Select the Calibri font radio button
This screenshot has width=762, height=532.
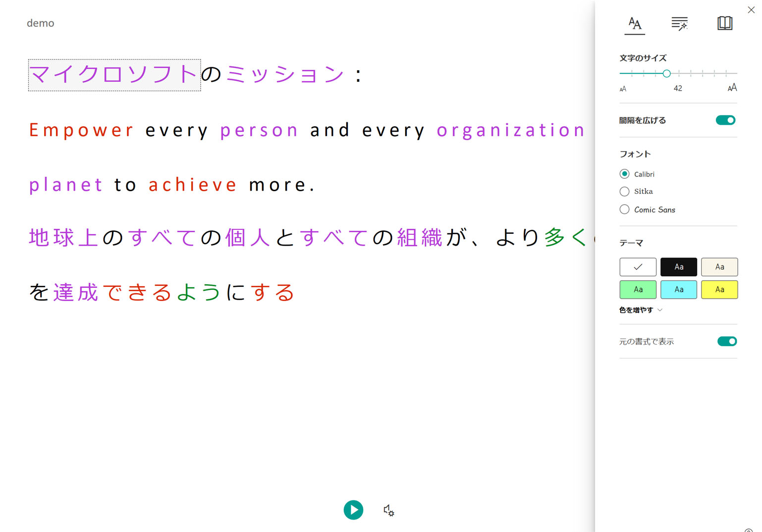624,174
